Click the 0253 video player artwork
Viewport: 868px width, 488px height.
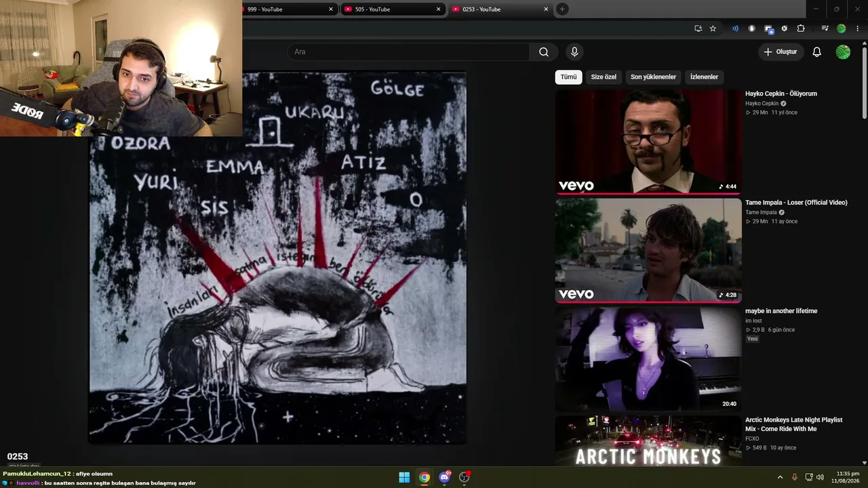coord(277,258)
